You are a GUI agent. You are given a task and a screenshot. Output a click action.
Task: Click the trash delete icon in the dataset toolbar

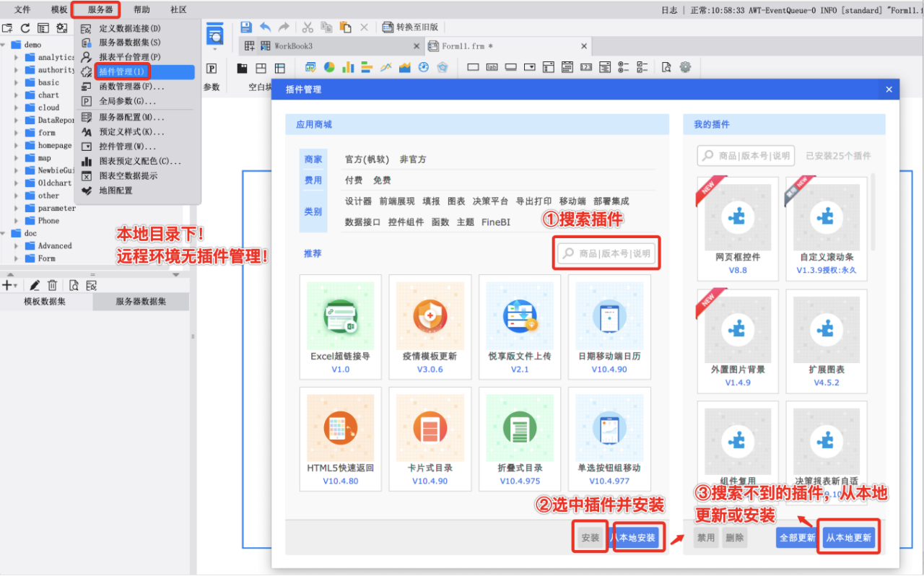(x=52, y=285)
